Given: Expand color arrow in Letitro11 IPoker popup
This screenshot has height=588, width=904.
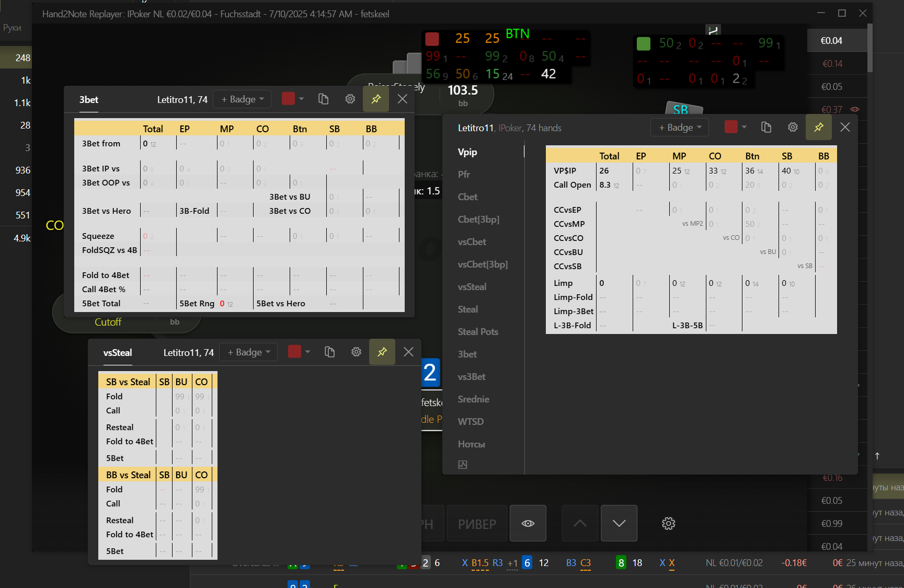Looking at the screenshot, I should pyautogui.click(x=745, y=127).
